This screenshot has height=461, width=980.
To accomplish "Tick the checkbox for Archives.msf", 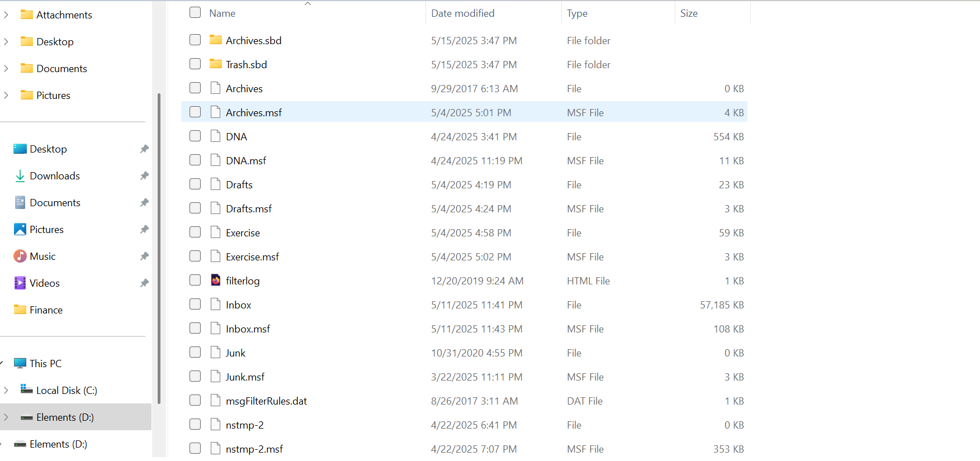I will (x=195, y=112).
